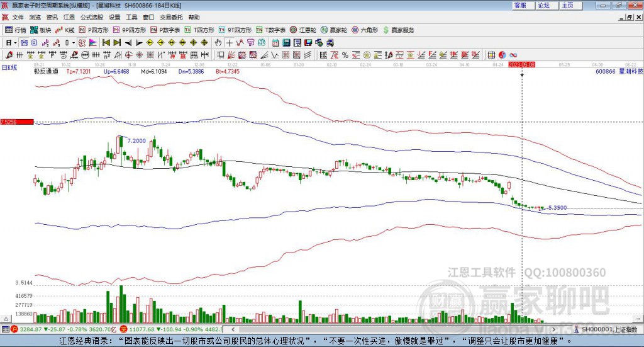Click the up-triangle expander beside volume panel
644x347 pixels.
(6, 319)
